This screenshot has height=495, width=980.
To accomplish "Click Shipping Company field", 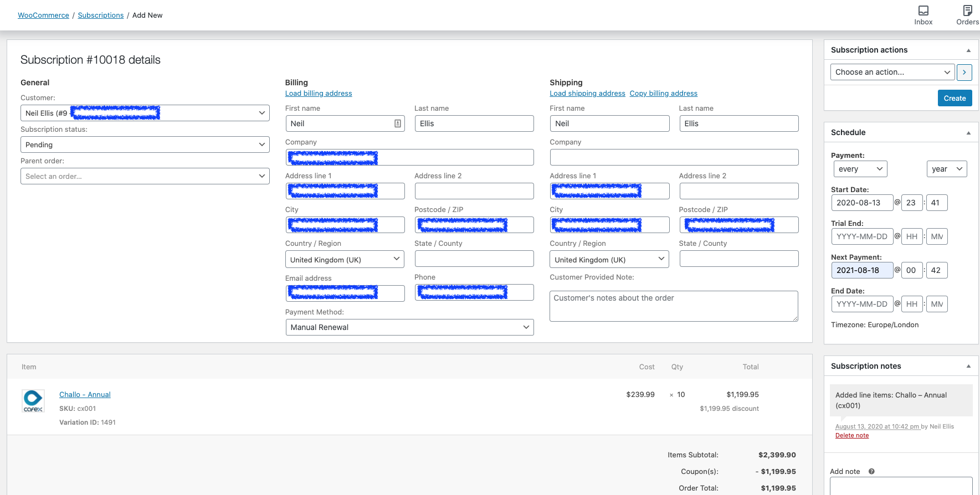I will point(674,157).
